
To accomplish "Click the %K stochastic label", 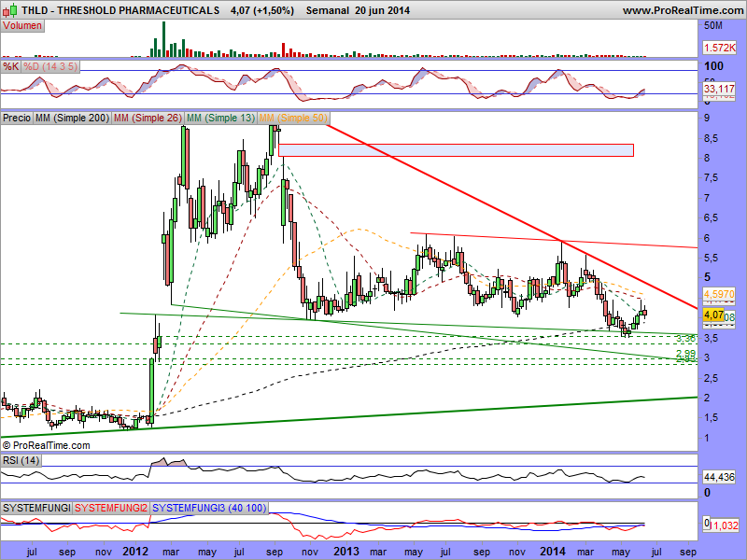I will point(11,66).
